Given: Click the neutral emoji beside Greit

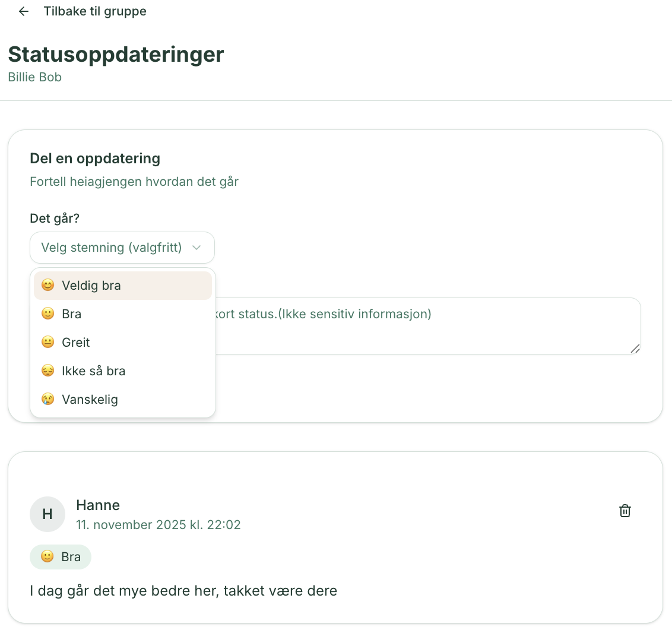Looking at the screenshot, I should 47,342.
